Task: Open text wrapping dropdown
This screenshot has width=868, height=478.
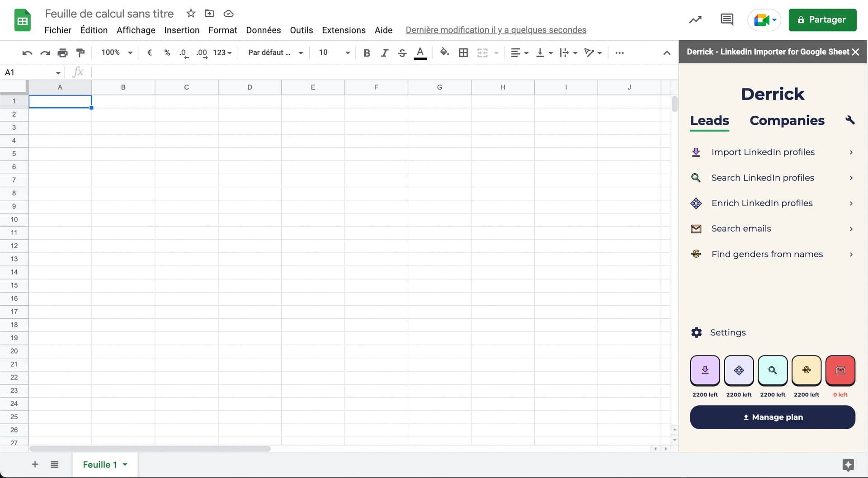Action: click(568, 53)
